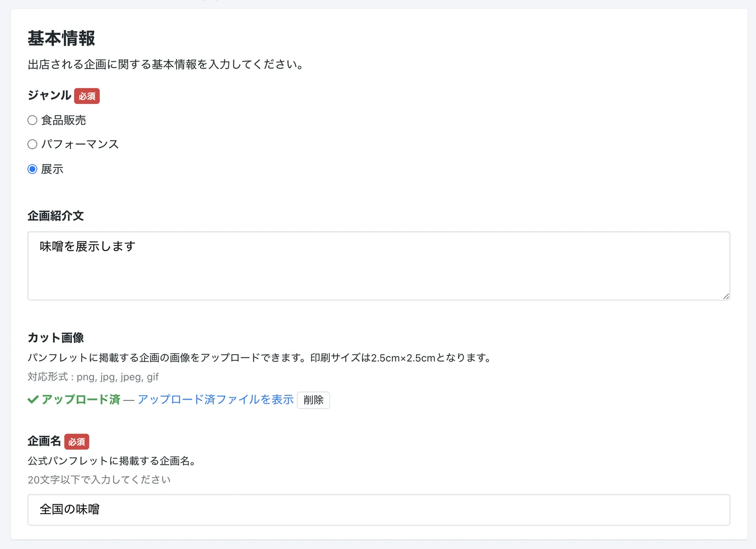Viewport: 756px width, 549px height.
Task: Click the 20文字以下で入力してください hint
Action: coord(99,479)
